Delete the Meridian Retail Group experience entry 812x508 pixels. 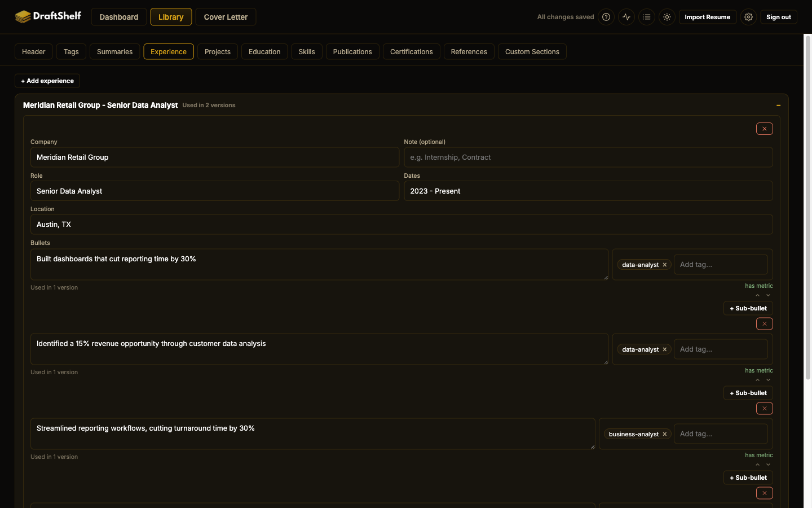tap(764, 129)
